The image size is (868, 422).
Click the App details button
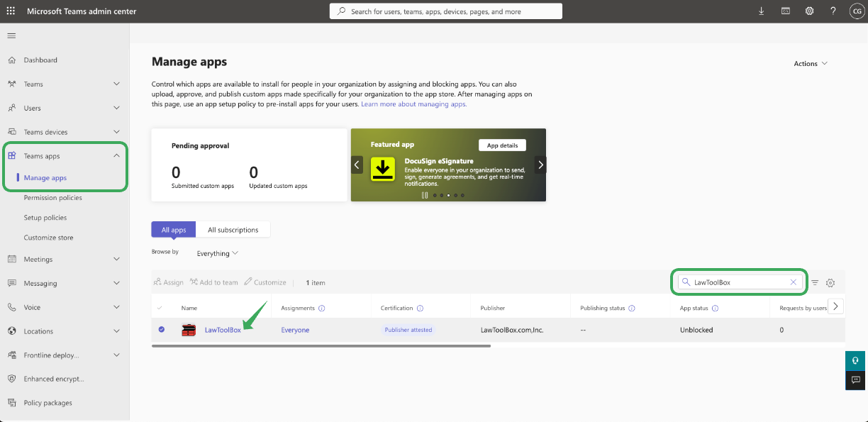click(502, 145)
